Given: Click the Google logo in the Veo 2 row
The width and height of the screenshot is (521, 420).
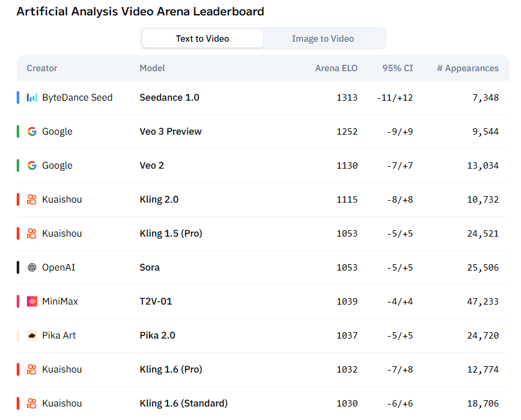Looking at the screenshot, I should click(32, 165).
